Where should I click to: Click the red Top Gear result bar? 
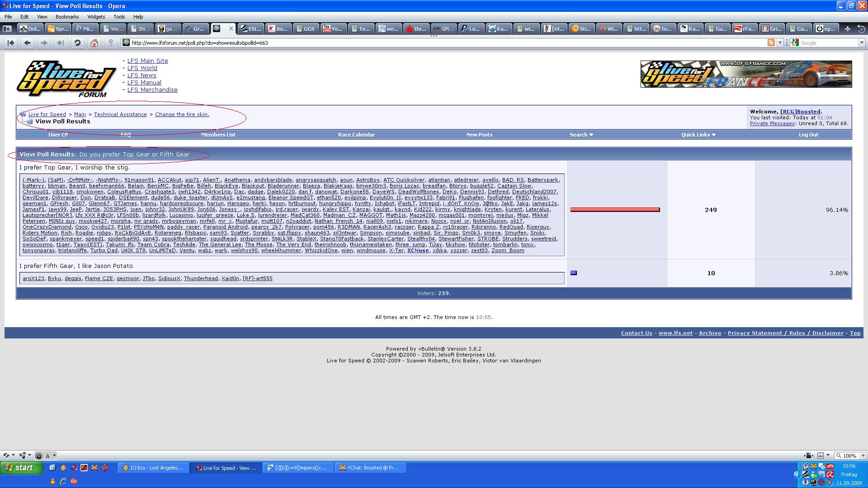click(x=615, y=210)
